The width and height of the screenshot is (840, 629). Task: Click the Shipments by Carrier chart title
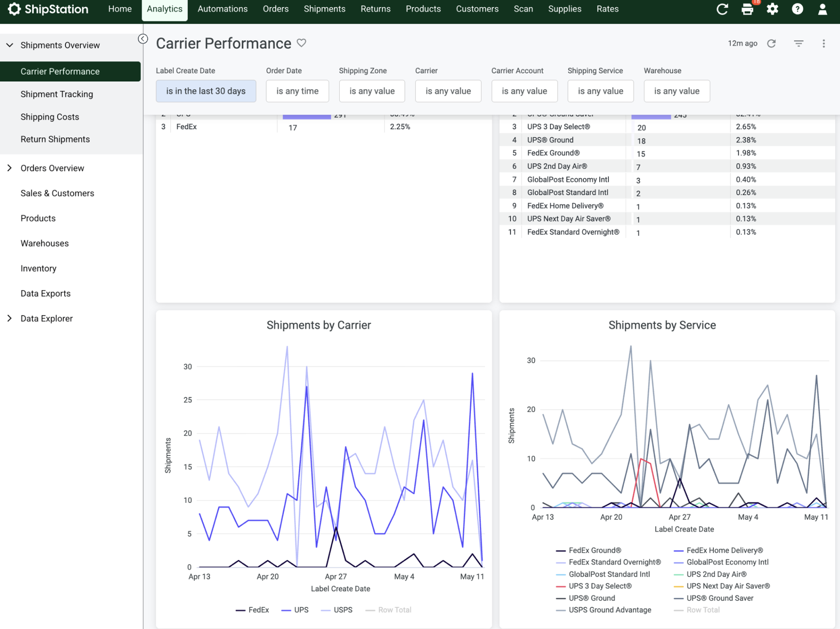click(x=319, y=325)
